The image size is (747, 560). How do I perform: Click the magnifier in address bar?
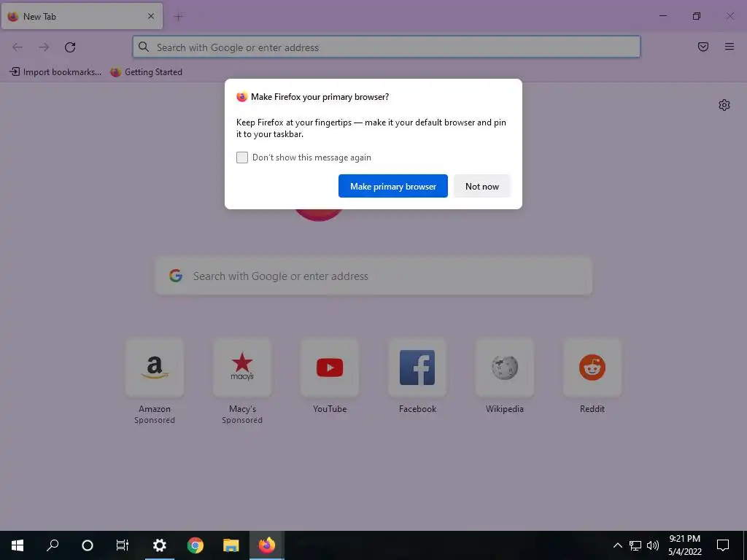point(144,47)
